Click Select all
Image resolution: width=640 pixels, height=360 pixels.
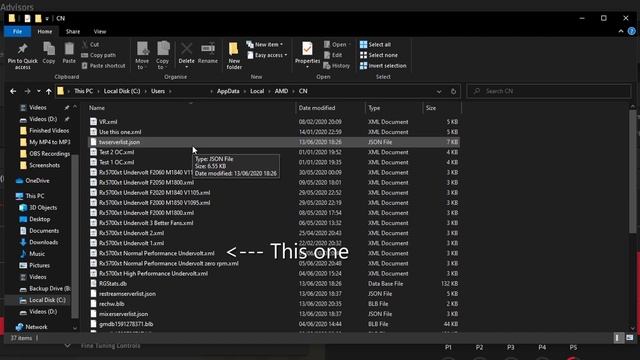(x=375, y=44)
